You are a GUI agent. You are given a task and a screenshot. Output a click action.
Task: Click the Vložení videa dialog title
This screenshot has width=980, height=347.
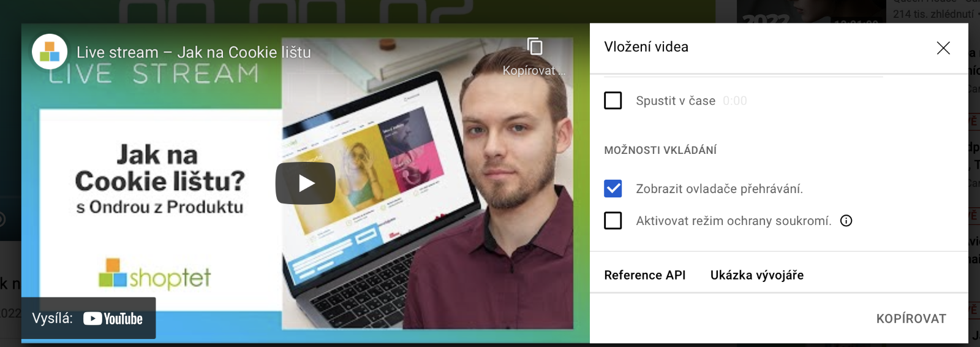point(646,47)
